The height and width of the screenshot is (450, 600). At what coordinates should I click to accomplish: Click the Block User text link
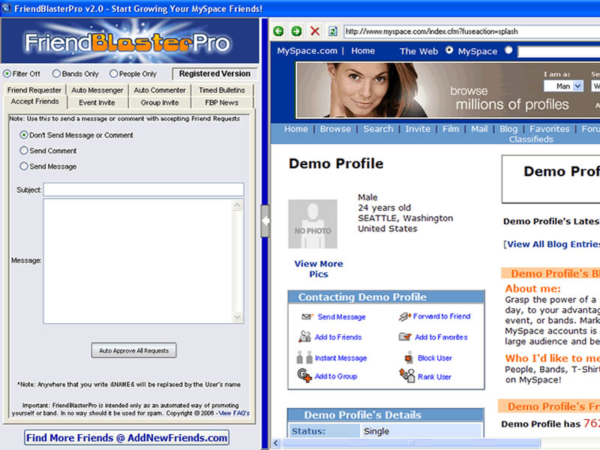[435, 358]
